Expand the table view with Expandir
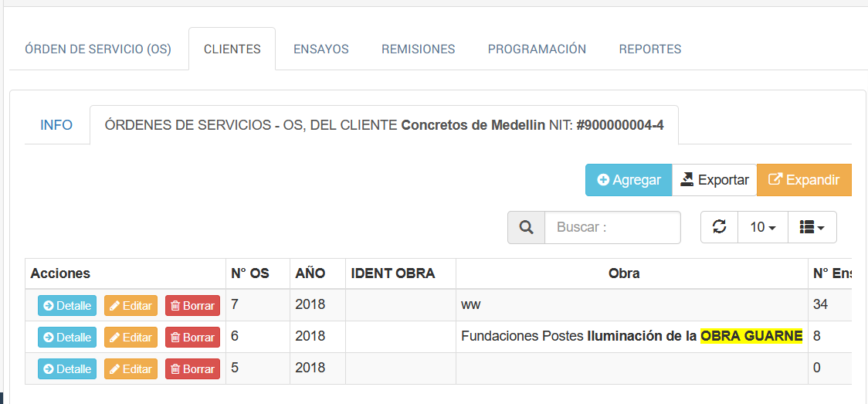868x404 pixels. [804, 180]
